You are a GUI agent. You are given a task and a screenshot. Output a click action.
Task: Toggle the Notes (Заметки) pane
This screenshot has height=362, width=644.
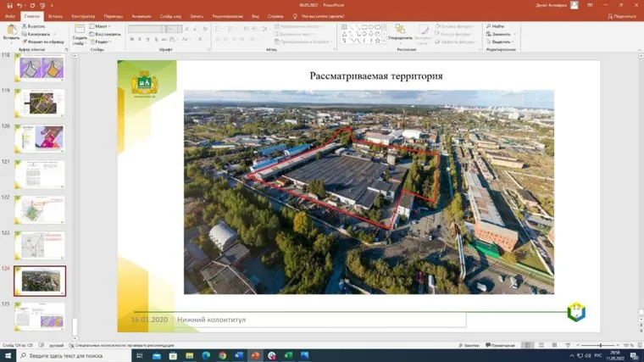469,345
